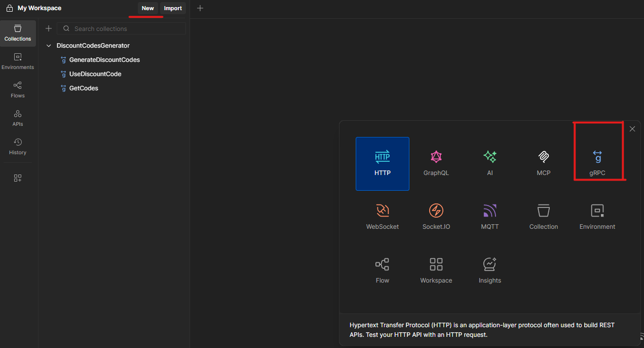Click the Import button
The width and height of the screenshot is (644, 348).
tap(173, 8)
